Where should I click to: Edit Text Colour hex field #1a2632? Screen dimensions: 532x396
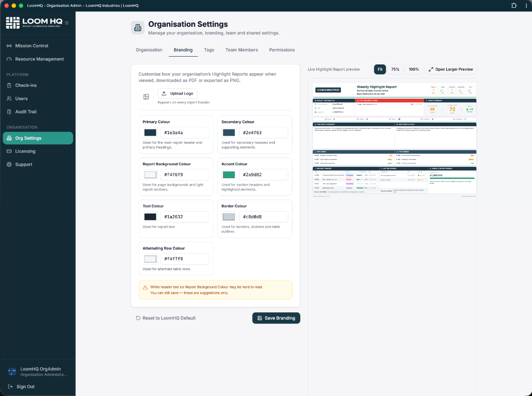click(185, 217)
